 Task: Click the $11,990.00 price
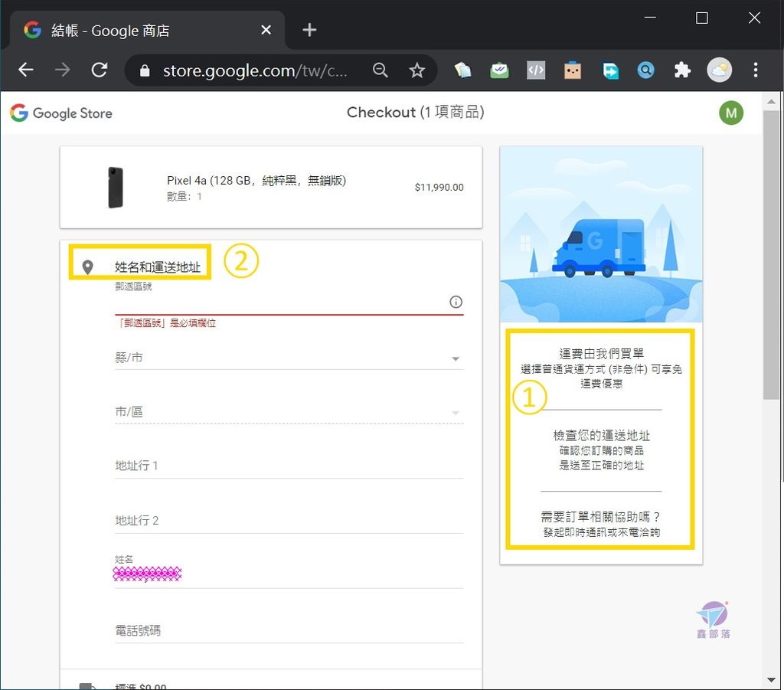pyautogui.click(x=439, y=188)
